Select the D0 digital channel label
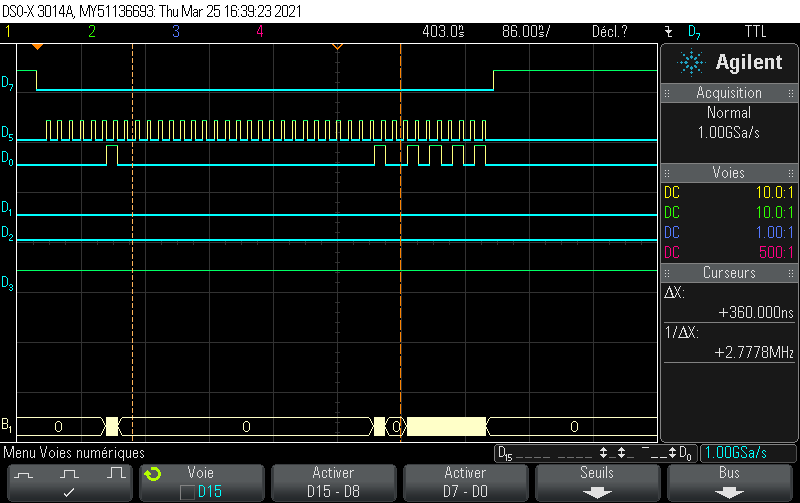The image size is (800, 503). click(7, 158)
